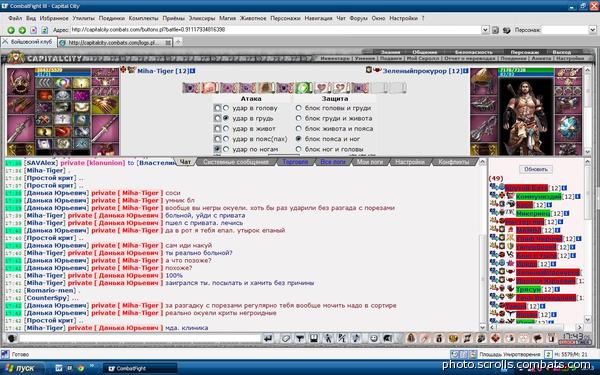Click the eraser icon to clear chat

(285, 338)
